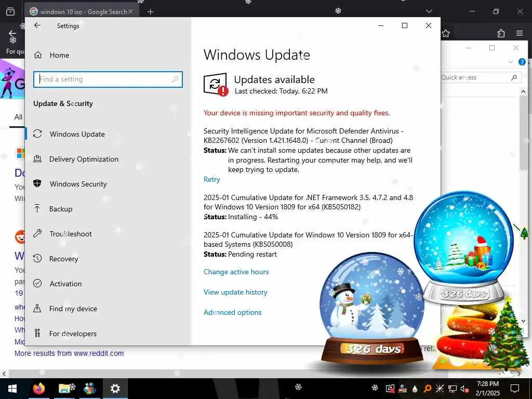Click Firefox horizontal scrollbar left arrow
532x399 pixels.
pos(4,374)
